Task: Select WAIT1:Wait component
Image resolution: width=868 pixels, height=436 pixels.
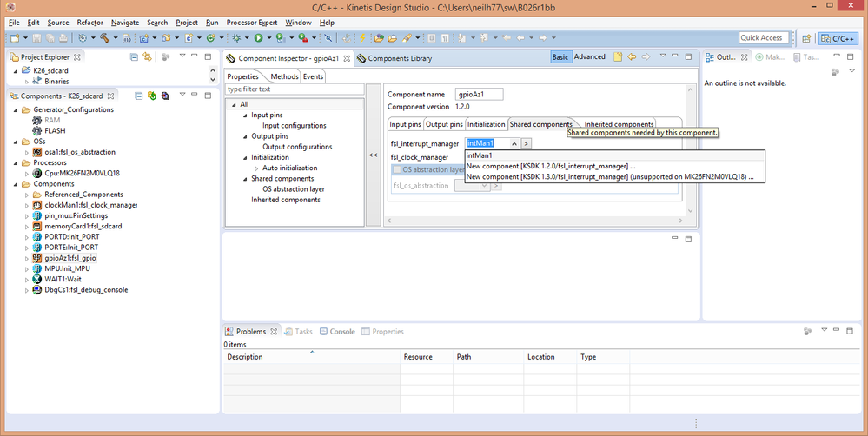Action: [63, 279]
